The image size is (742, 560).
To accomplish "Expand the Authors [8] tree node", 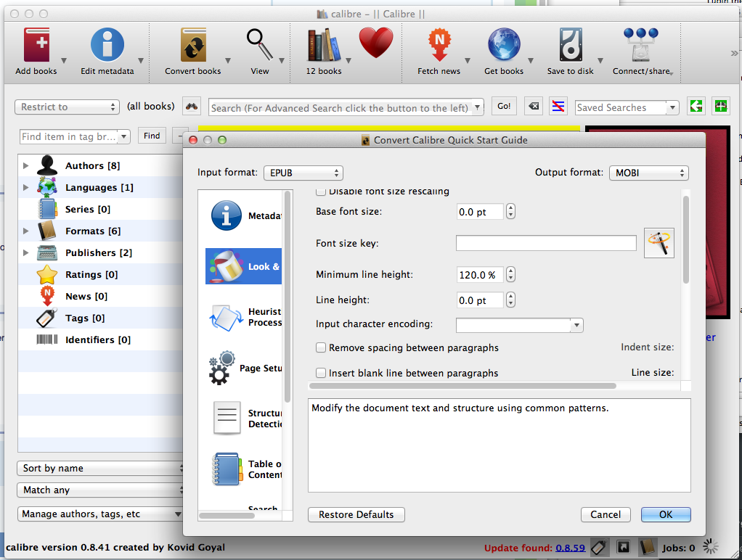I will point(26,165).
